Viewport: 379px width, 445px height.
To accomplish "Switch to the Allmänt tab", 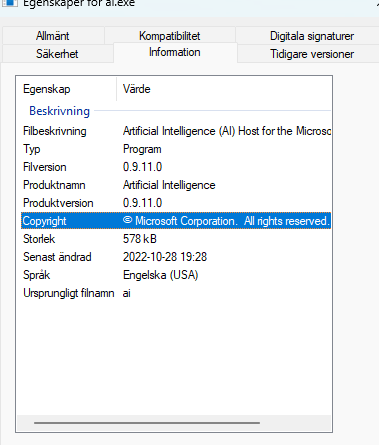I will point(53,36).
